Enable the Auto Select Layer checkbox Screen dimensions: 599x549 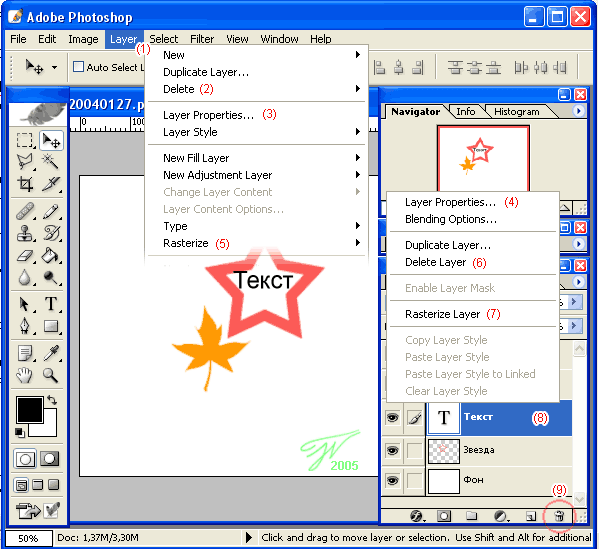point(78,67)
